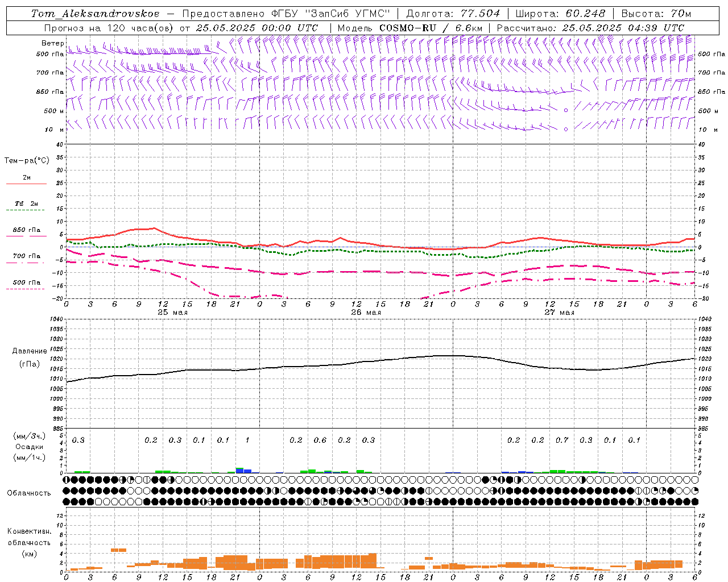Click the calm-wind circle on 10 м row
The image size is (728, 582).
565,129
